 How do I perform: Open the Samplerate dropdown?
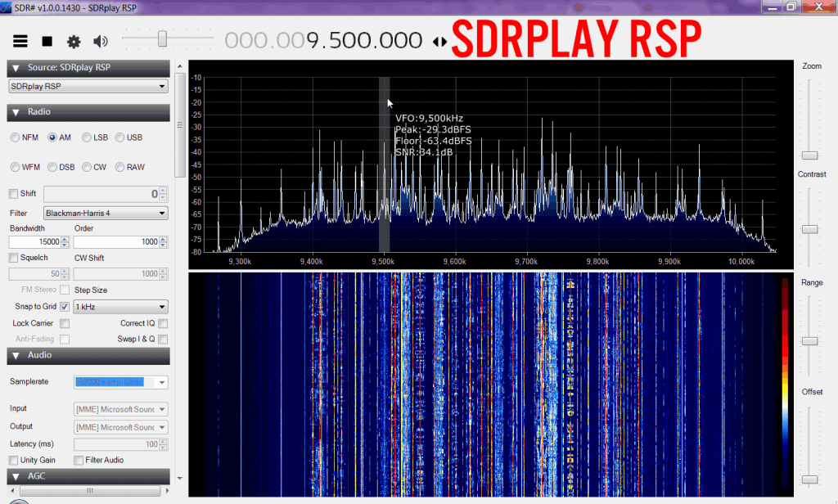tap(121, 382)
